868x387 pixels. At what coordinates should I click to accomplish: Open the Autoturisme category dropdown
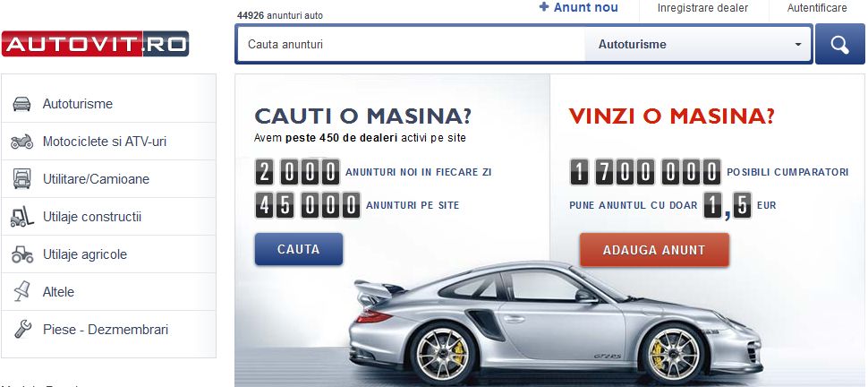698,45
